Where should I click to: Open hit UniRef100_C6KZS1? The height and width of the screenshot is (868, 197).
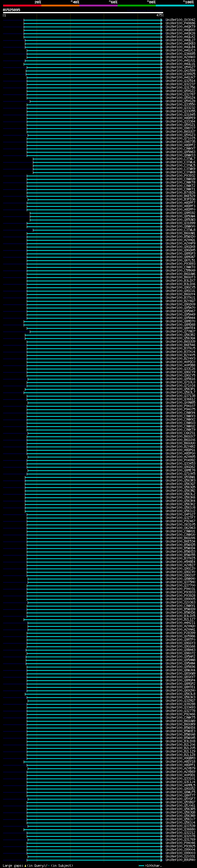[180, 433]
